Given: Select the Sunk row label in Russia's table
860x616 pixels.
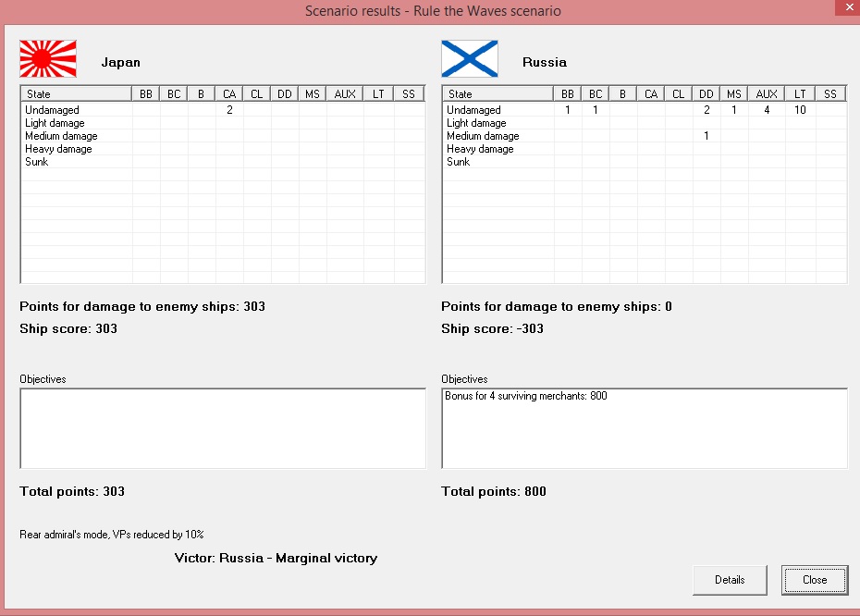Looking at the screenshot, I should (458, 162).
